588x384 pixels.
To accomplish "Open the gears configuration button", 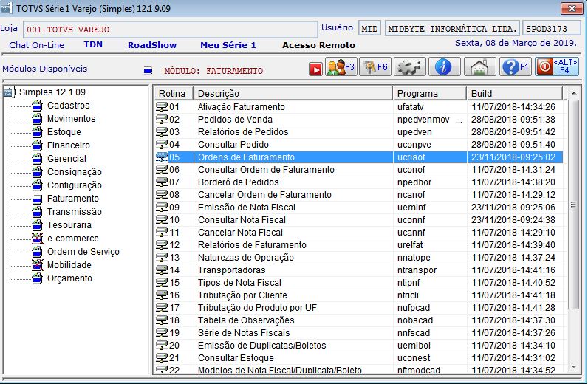I will (x=410, y=67).
